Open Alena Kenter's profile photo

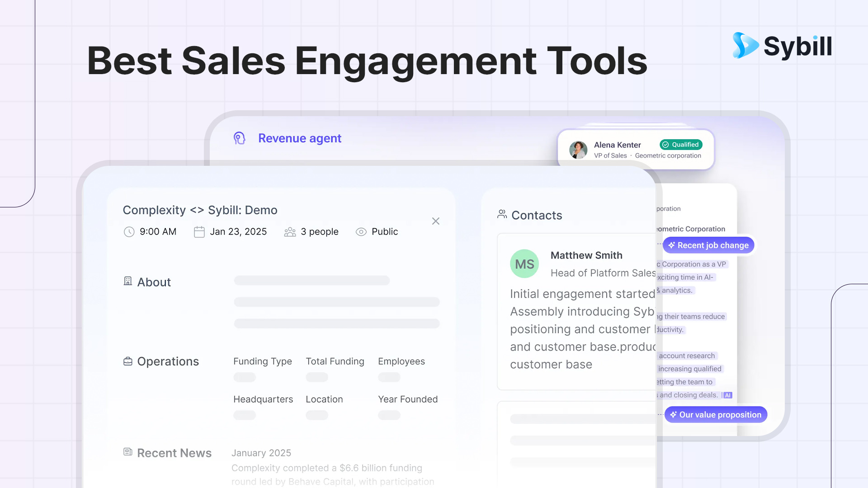tap(578, 150)
